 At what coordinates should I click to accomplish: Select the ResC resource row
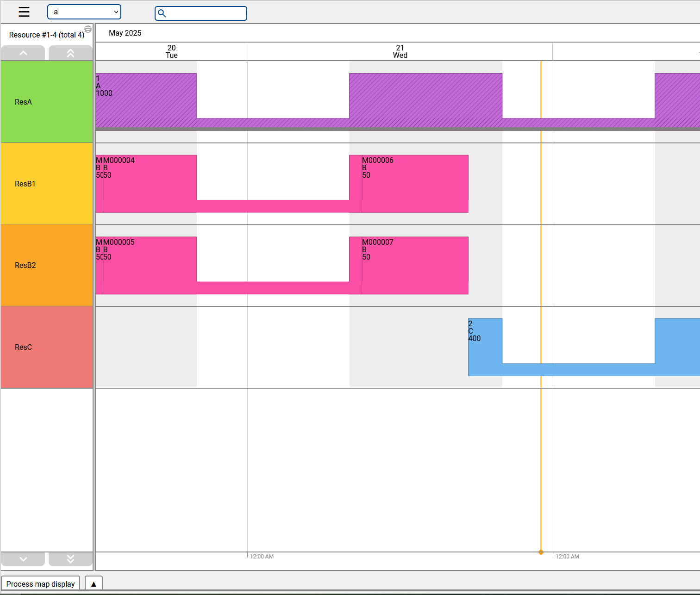[x=47, y=347]
